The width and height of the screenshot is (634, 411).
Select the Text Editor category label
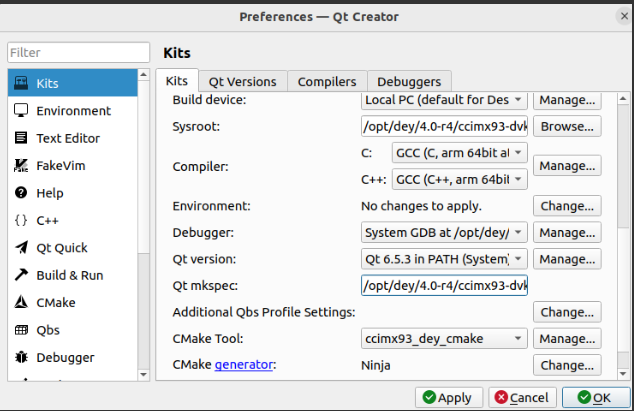coord(68,138)
